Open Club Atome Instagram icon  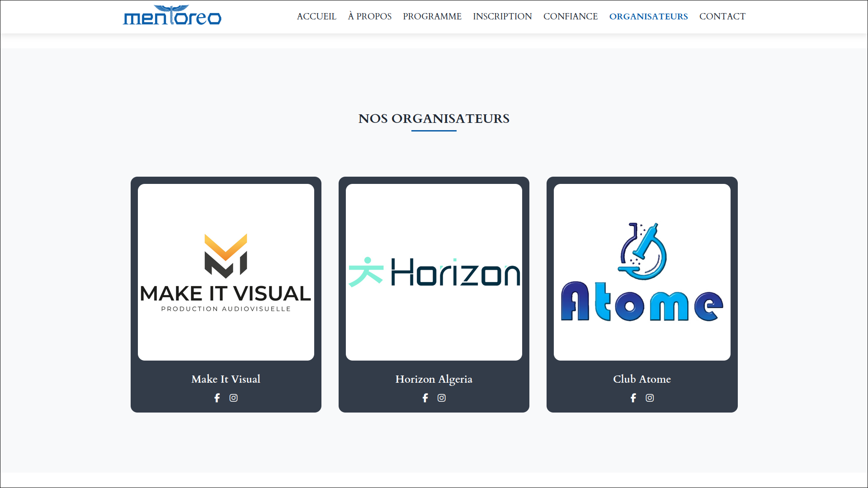click(650, 398)
